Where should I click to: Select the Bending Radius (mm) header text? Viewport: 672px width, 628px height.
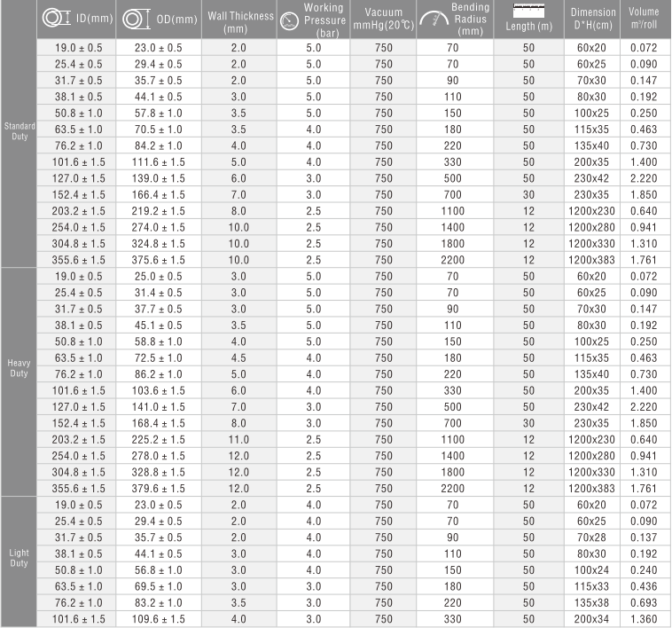[x=470, y=19]
